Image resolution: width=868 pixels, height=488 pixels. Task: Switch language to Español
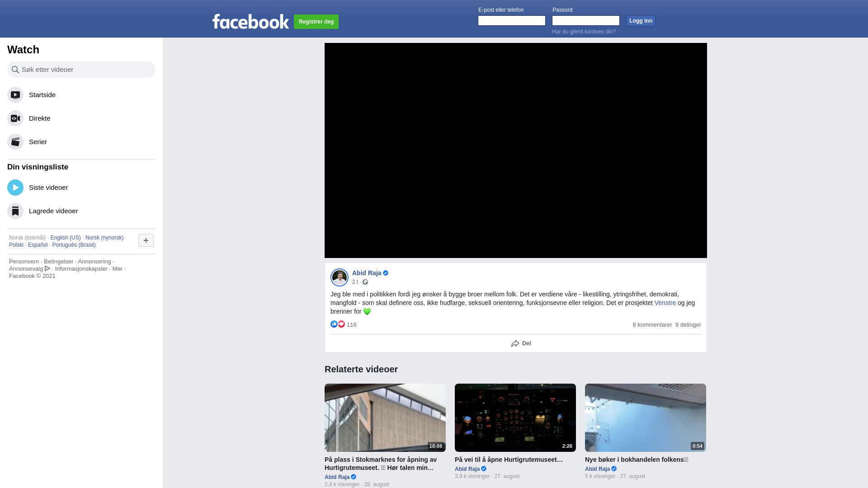pos(38,245)
